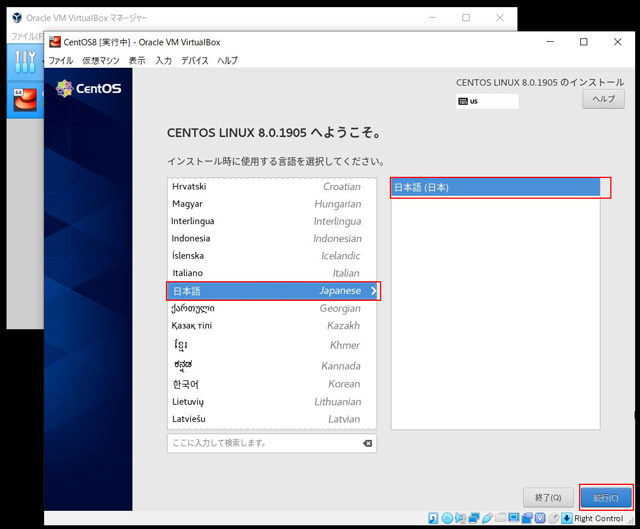Select Magyar Hungarian language
Image resolution: width=640 pixels, height=529 pixels.
point(272,204)
